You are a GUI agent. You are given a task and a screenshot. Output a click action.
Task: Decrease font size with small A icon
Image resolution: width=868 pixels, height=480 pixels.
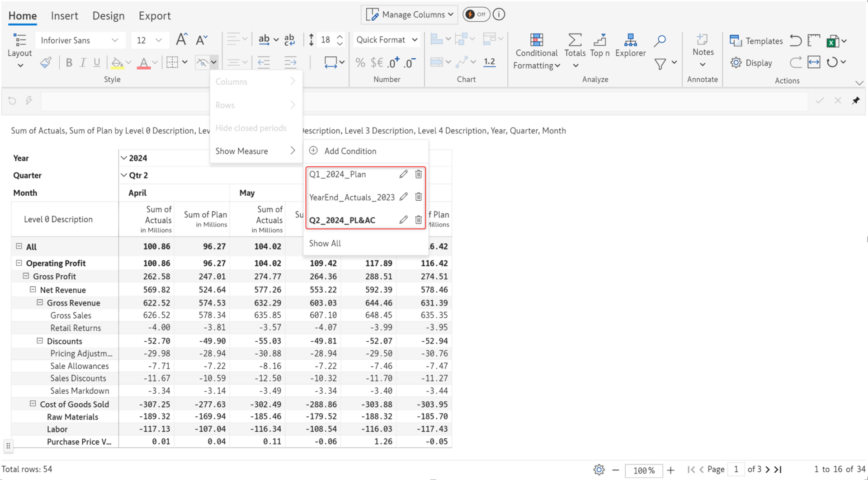[x=202, y=40]
